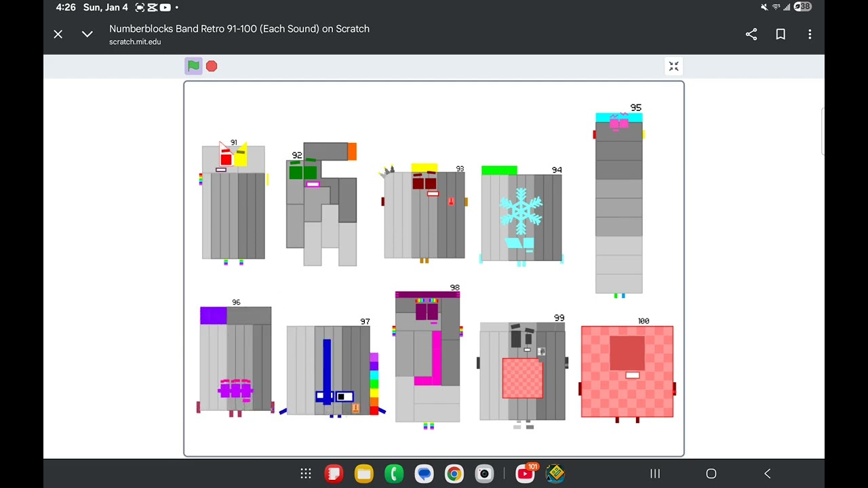Click Numberblock 99 character

point(522,371)
